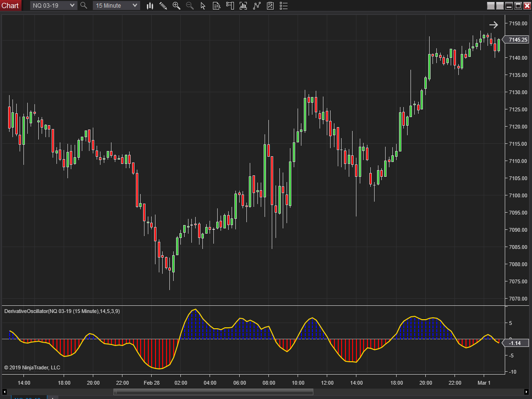Click the 22:00 label before Mar 1
Image resolution: width=532 pixels, height=399 pixels.
pos(454,383)
